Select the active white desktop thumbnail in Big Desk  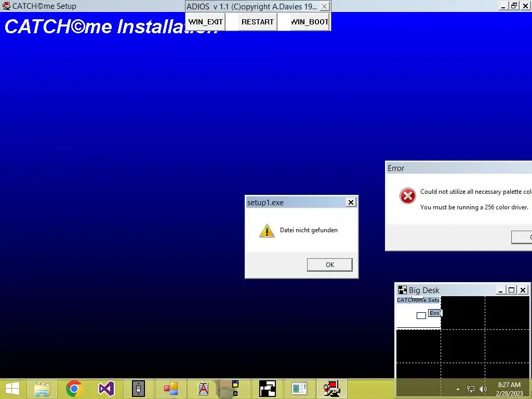pos(419,312)
